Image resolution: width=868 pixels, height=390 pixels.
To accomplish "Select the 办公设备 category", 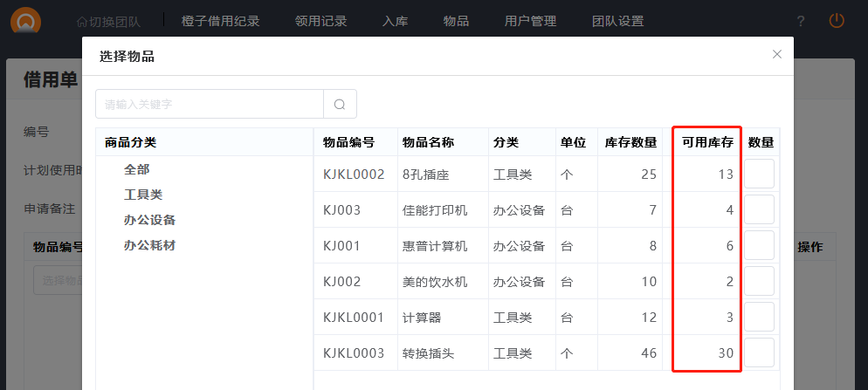I will click(x=149, y=220).
